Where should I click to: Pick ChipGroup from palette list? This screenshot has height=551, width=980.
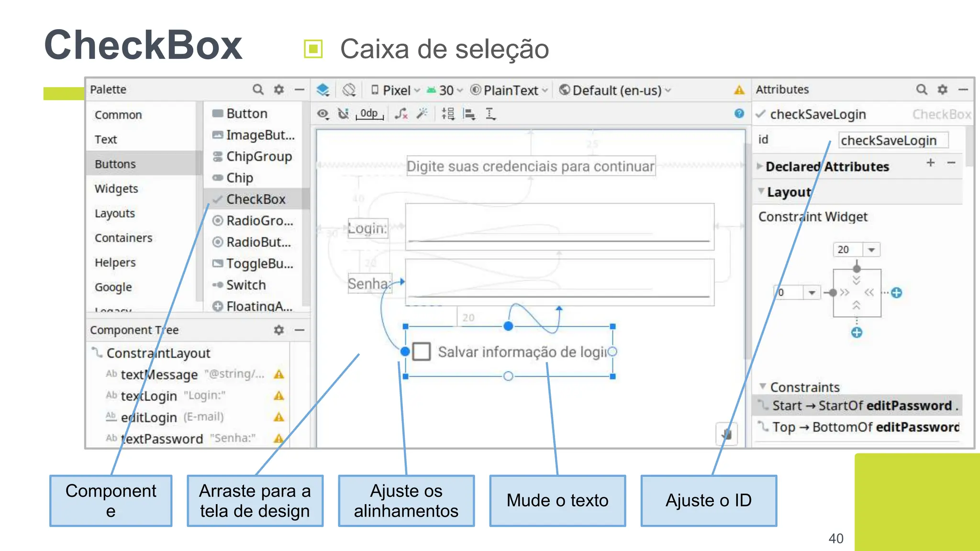(252, 156)
